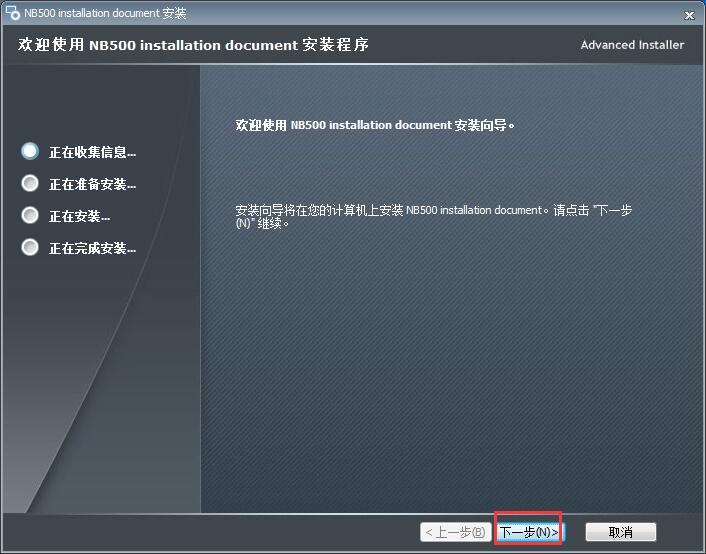The image size is (706, 554).
Task: Select the '正在收集信息' step indicator bullet
Action: (30, 151)
